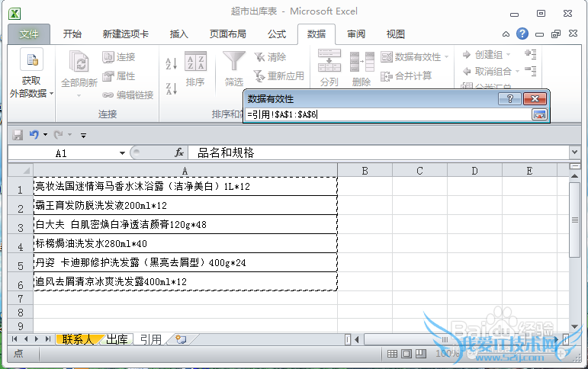Insert a new worksheet tab
This screenshot has height=369, width=588.
pos(181,339)
